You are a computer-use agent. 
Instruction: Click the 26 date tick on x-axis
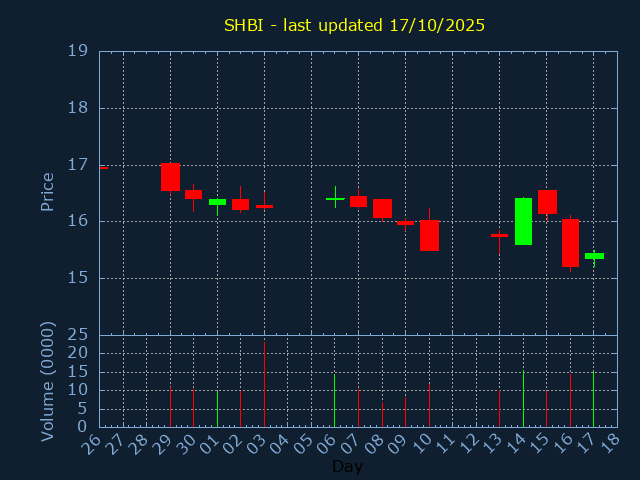click(94, 443)
